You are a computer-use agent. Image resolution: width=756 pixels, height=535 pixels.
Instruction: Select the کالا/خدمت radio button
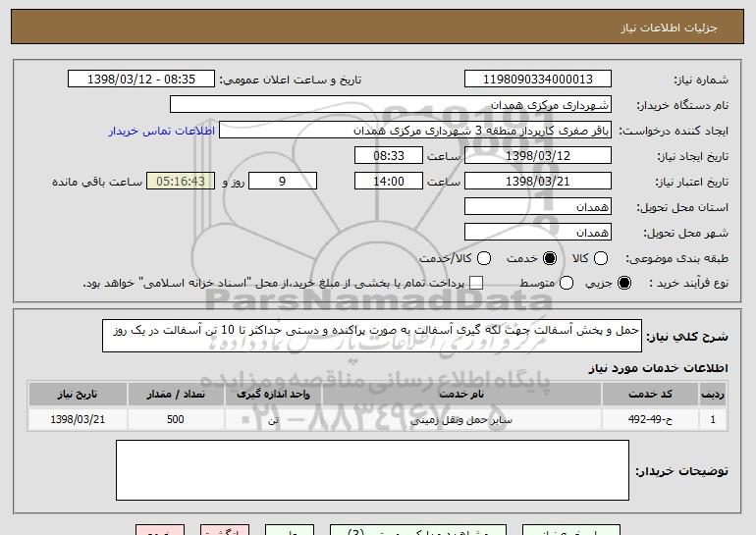click(484, 258)
